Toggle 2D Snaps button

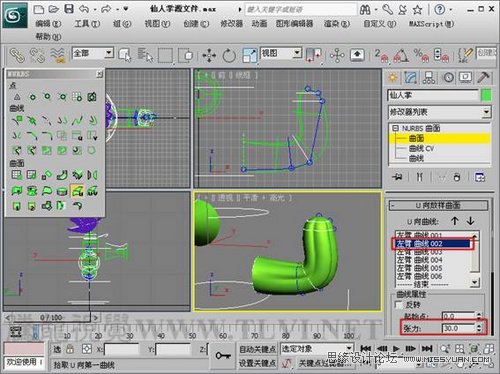coord(381,55)
